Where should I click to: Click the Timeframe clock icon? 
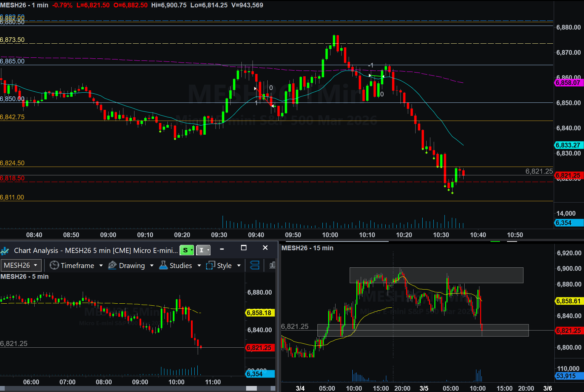[x=54, y=265]
